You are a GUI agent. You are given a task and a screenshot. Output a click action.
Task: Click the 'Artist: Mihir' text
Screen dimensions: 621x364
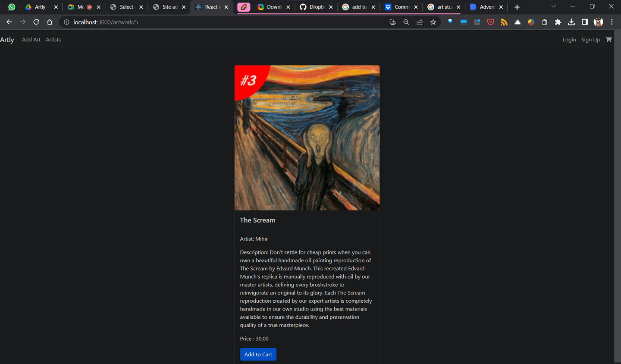254,239
